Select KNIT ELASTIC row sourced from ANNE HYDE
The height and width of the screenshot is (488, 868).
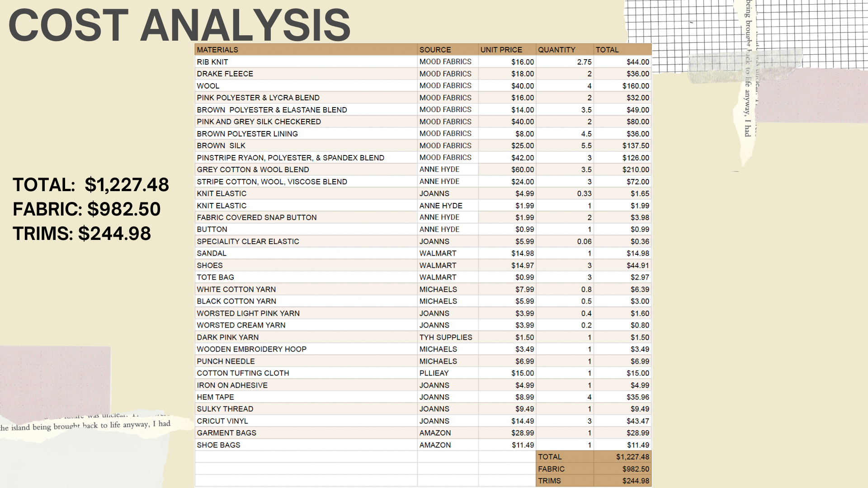(x=423, y=206)
